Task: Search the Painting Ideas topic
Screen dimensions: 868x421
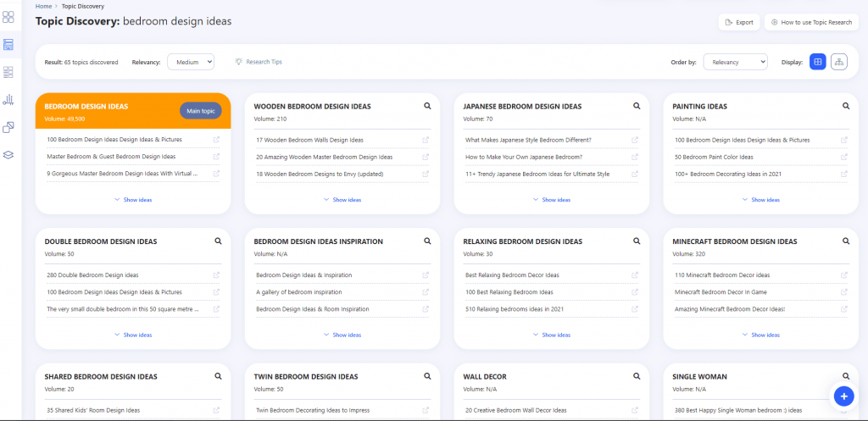Action: (846, 106)
